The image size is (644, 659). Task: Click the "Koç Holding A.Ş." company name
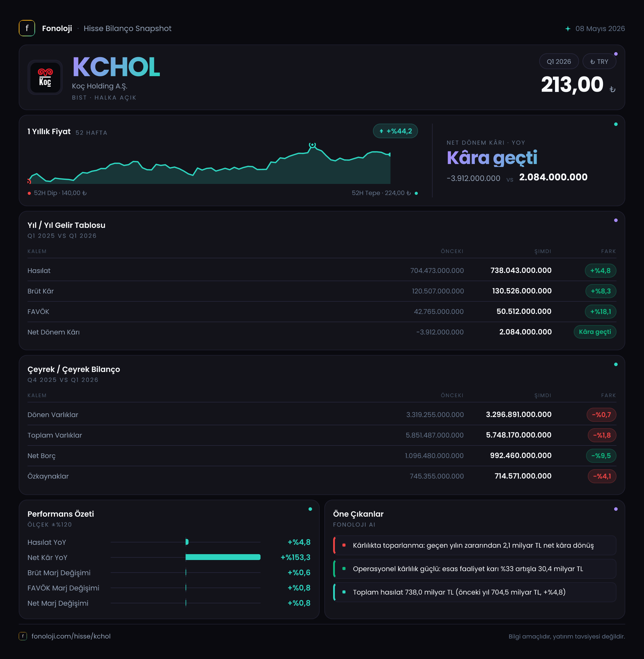click(100, 86)
